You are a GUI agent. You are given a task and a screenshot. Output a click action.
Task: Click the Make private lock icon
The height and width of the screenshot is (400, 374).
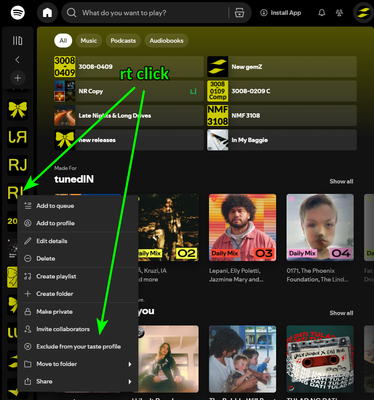tap(28, 312)
